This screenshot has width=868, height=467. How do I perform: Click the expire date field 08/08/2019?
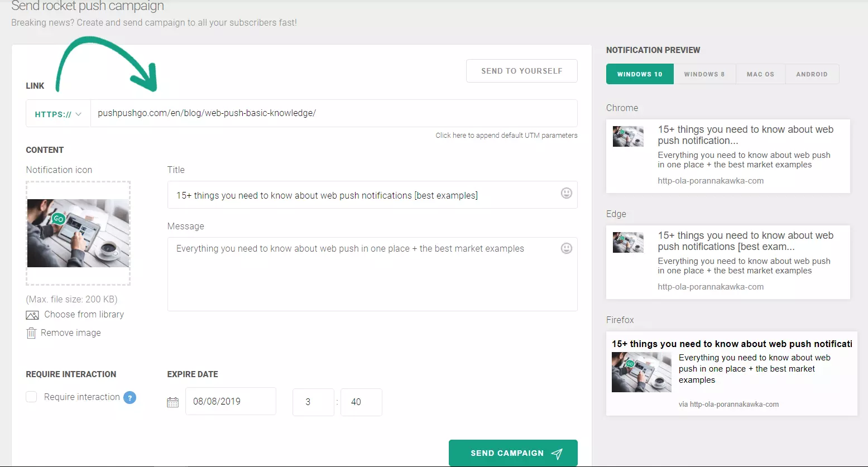(x=231, y=402)
